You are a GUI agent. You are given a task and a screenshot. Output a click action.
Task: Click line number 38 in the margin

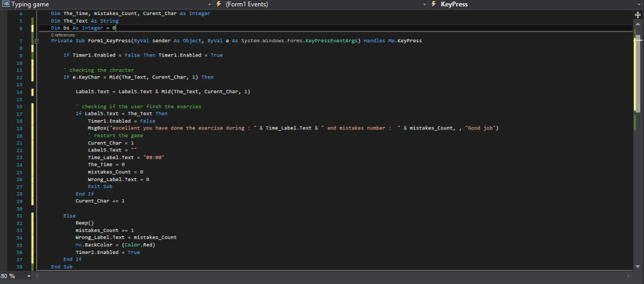[19, 267]
